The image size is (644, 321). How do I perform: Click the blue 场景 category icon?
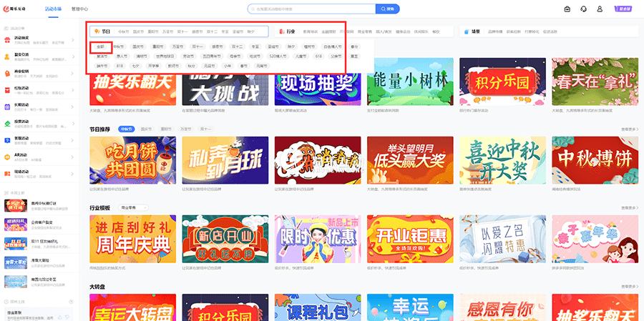click(467, 31)
